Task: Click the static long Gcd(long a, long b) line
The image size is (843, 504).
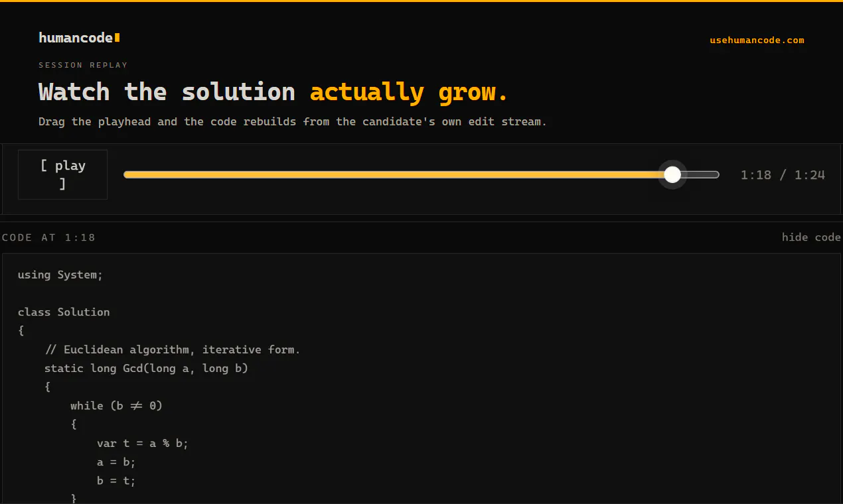Action: pos(146,368)
